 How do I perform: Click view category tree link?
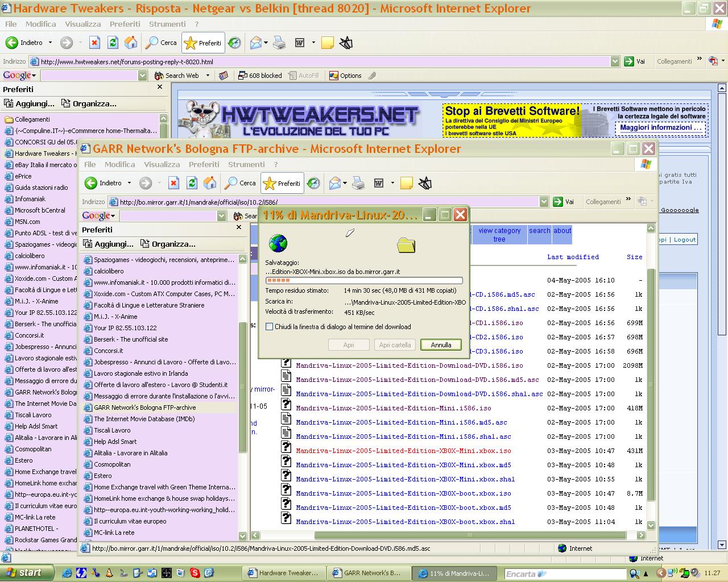[x=499, y=235]
